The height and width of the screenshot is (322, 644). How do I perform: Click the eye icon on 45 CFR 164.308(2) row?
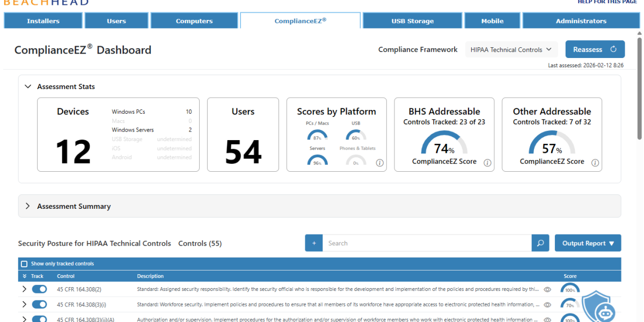click(547, 289)
